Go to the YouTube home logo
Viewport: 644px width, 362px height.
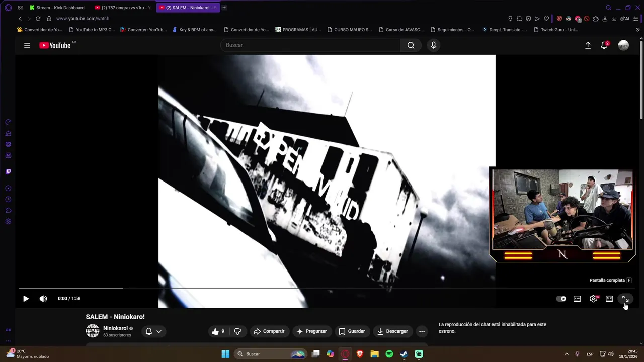(55, 45)
